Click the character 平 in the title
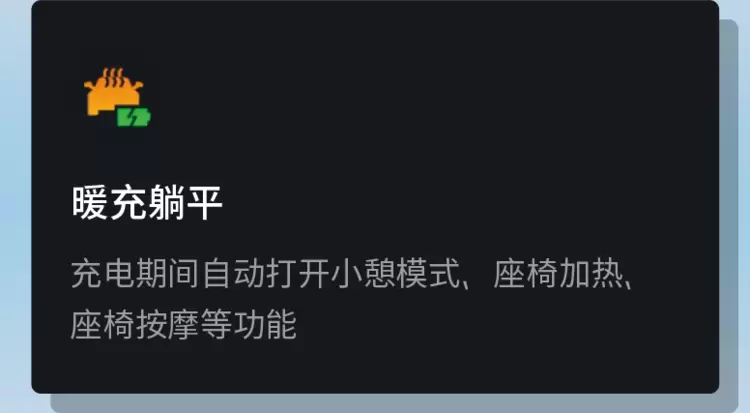750x413 pixels. coord(205,203)
